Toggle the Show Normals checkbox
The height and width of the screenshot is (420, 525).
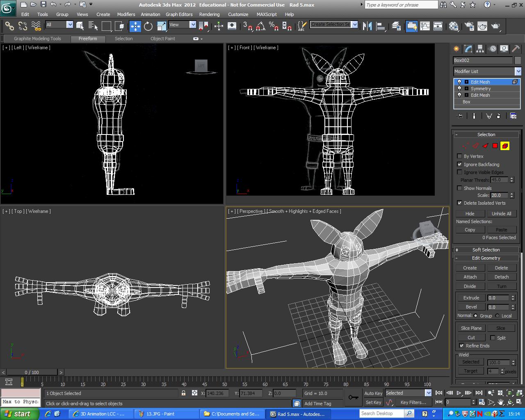coord(459,188)
